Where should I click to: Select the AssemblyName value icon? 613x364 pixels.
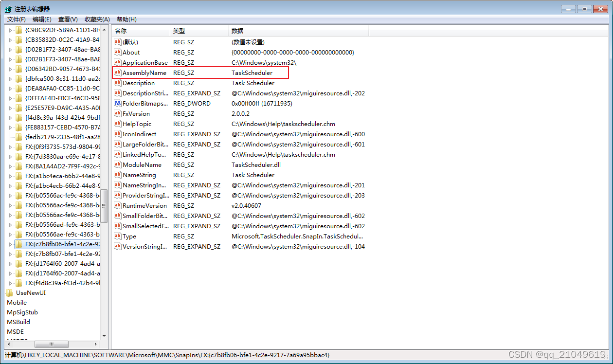pos(117,73)
